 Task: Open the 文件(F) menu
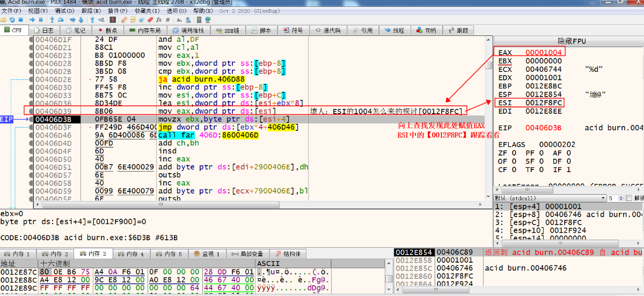coord(11,11)
